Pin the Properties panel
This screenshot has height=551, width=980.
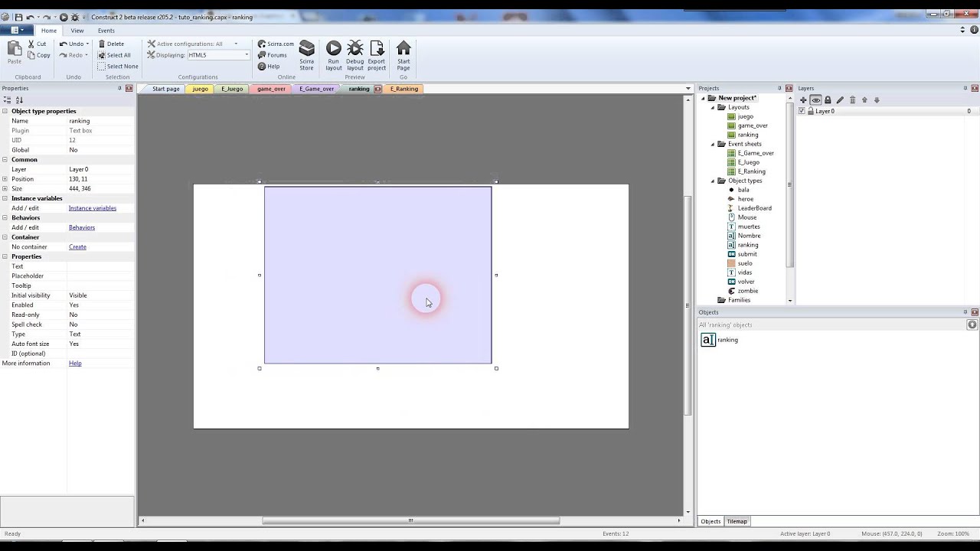coord(119,88)
